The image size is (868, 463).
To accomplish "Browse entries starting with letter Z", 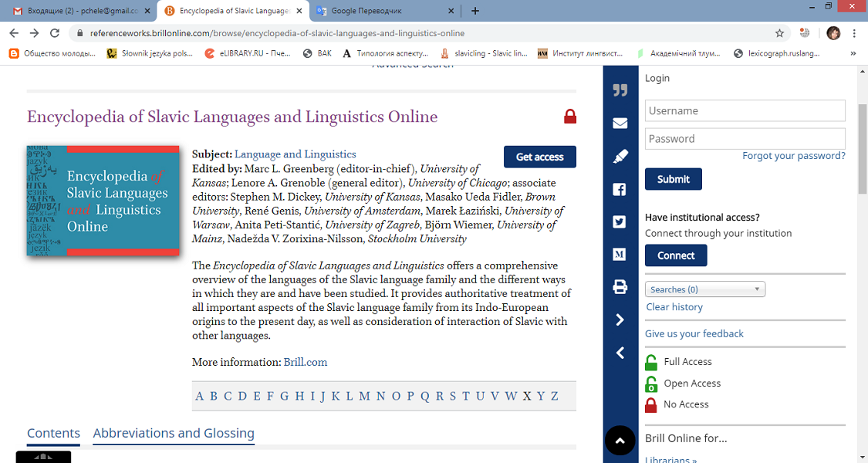I will [554, 396].
